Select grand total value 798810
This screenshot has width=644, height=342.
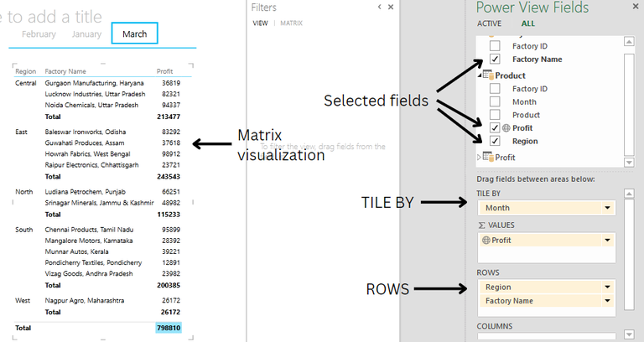pos(169,328)
